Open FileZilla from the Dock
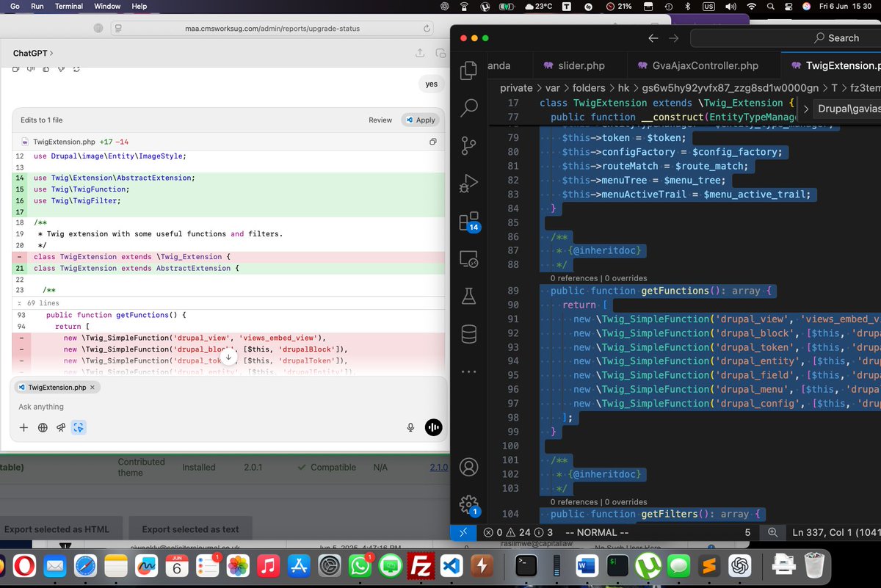This screenshot has height=588, width=881. pos(421,566)
